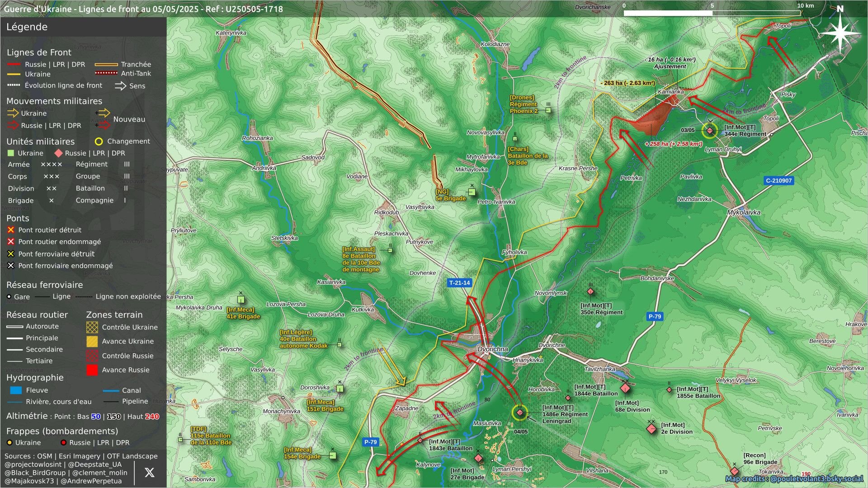
Task: Click the '- 16 ha' Ajustement annotation
Action: coord(670,63)
